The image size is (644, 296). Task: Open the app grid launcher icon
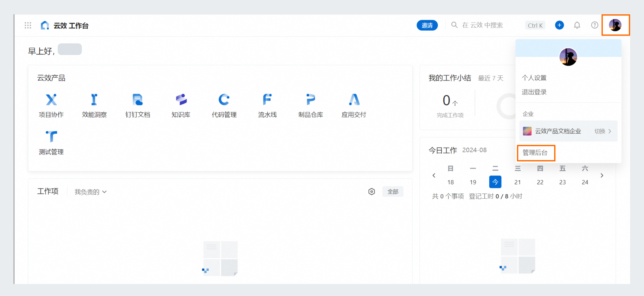(28, 25)
